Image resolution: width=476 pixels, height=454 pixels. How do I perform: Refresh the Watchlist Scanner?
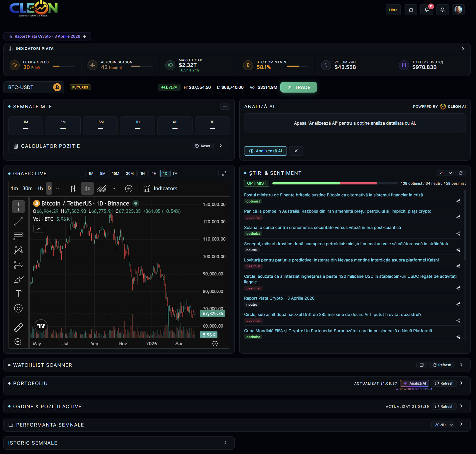pos(442,365)
